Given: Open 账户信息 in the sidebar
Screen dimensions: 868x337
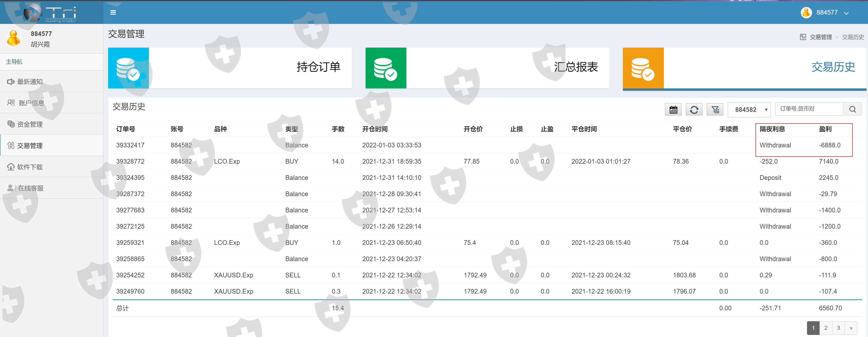Looking at the screenshot, I should (31, 103).
